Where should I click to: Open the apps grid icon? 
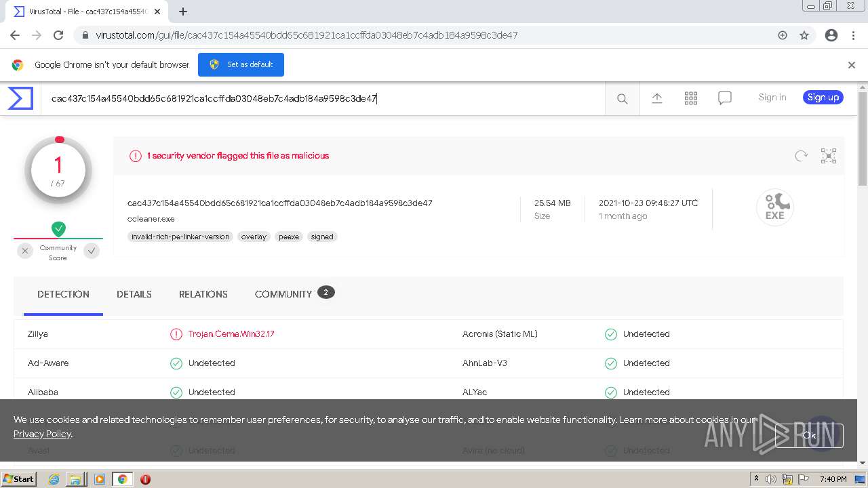coord(690,98)
